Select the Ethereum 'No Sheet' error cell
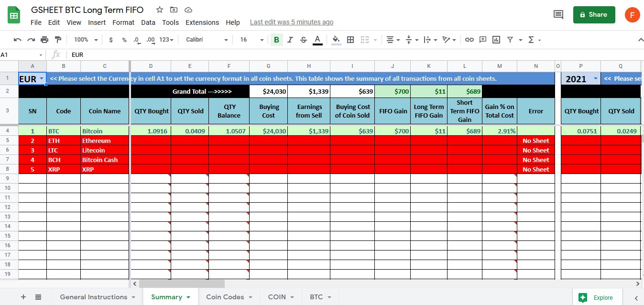644x305 pixels. [536, 141]
